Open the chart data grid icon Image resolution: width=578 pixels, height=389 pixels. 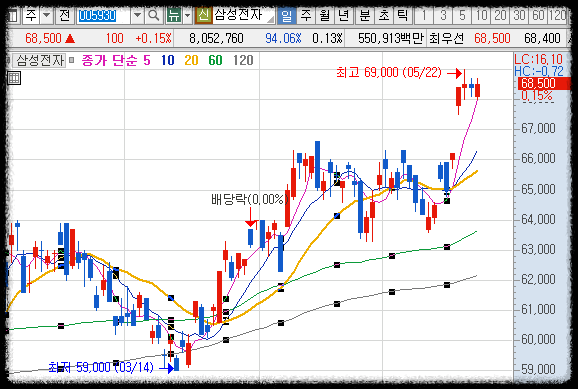click(14, 78)
